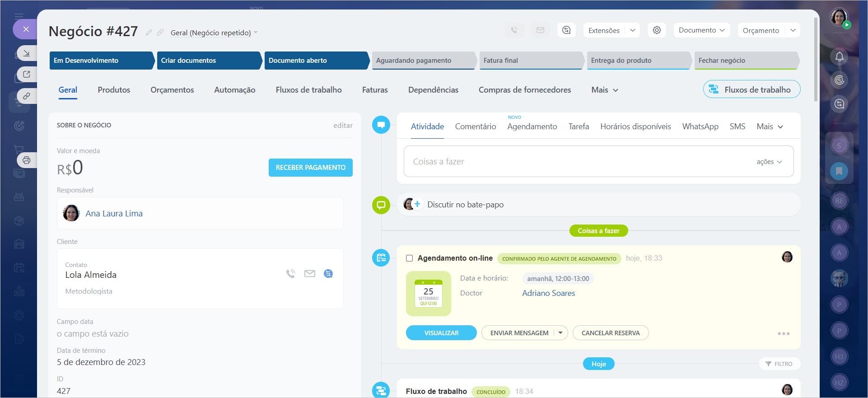Click the chat message icon for contact Lola Almeida
Image resolution: width=868 pixels, height=398 pixels.
click(x=328, y=274)
